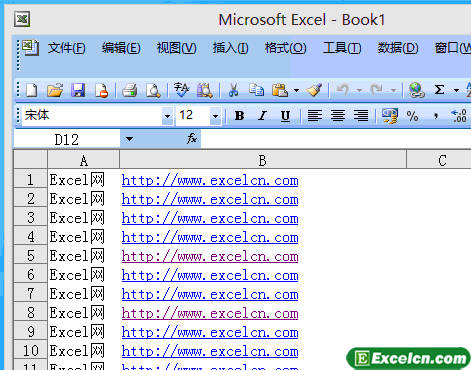Click the Permission document icon
471x370 pixels.
pos(101,90)
